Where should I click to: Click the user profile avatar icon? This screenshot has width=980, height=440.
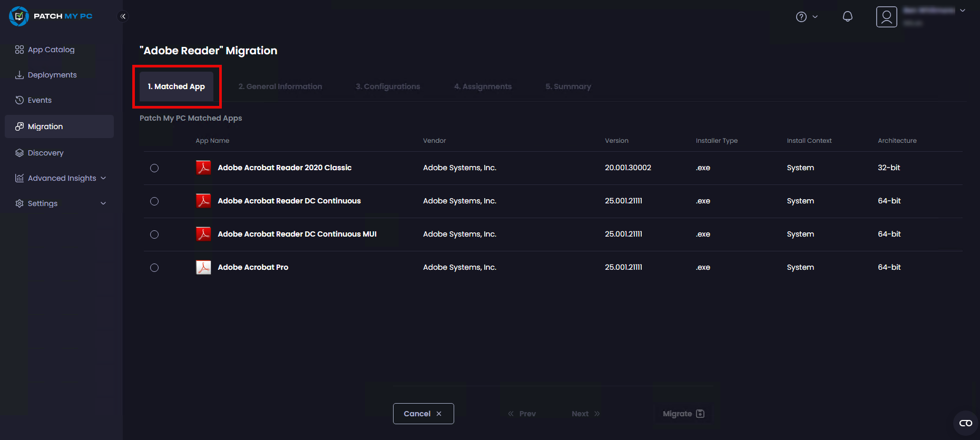click(886, 17)
